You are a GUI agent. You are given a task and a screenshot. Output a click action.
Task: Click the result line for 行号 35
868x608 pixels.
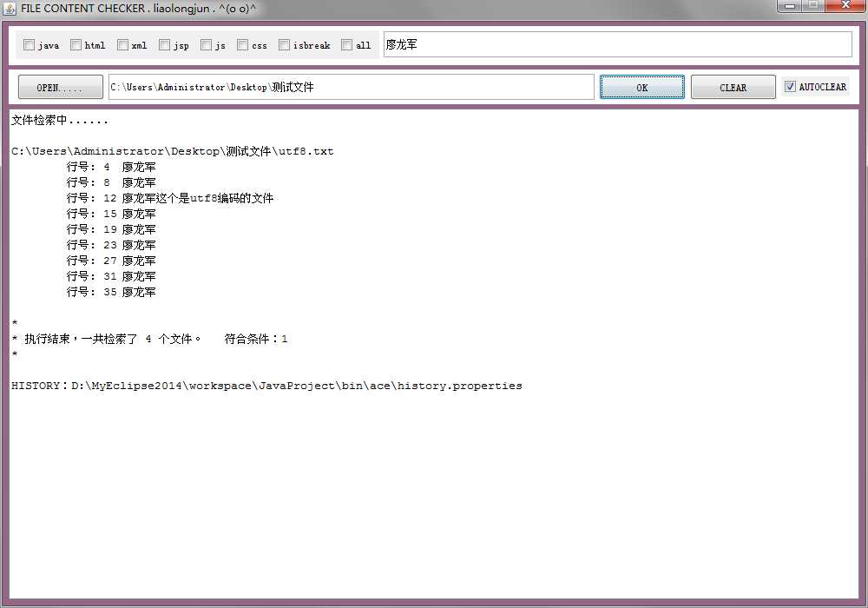[x=111, y=291]
